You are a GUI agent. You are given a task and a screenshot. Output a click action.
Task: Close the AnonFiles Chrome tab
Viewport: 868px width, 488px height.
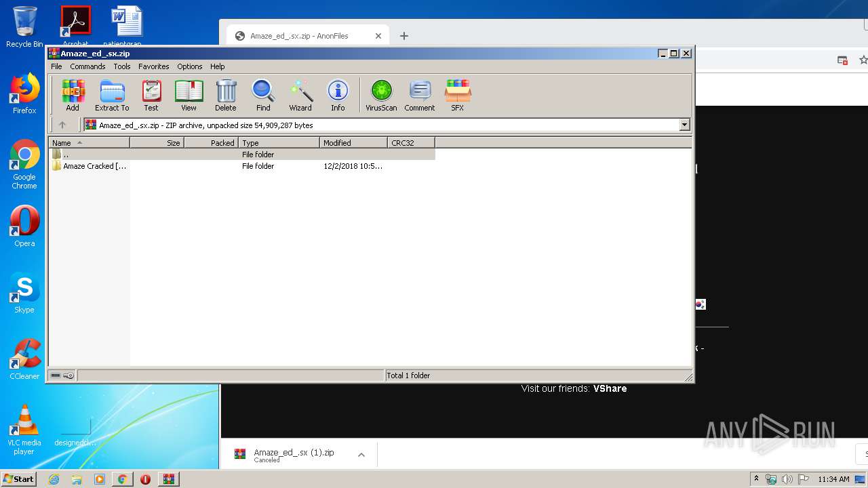coord(378,36)
